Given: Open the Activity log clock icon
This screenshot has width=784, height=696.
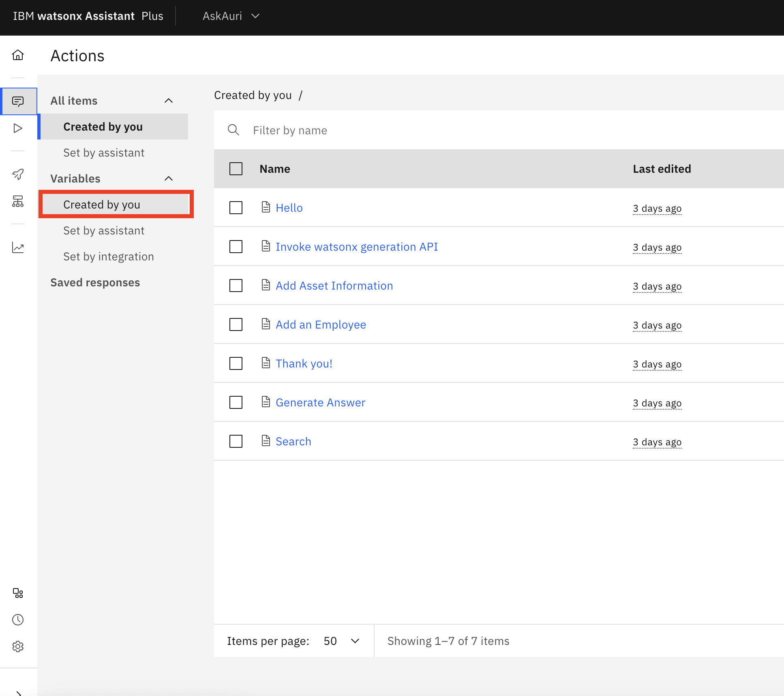Looking at the screenshot, I should [x=18, y=620].
